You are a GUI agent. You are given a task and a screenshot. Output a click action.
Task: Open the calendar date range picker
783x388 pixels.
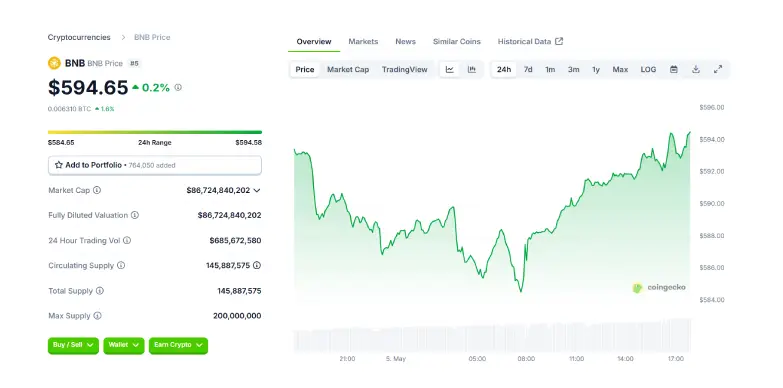coord(674,69)
